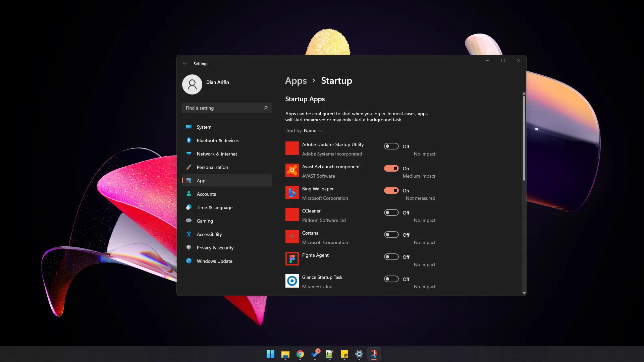Enable CCleaner startup toggle
The width and height of the screenshot is (644, 362).
pyautogui.click(x=391, y=213)
